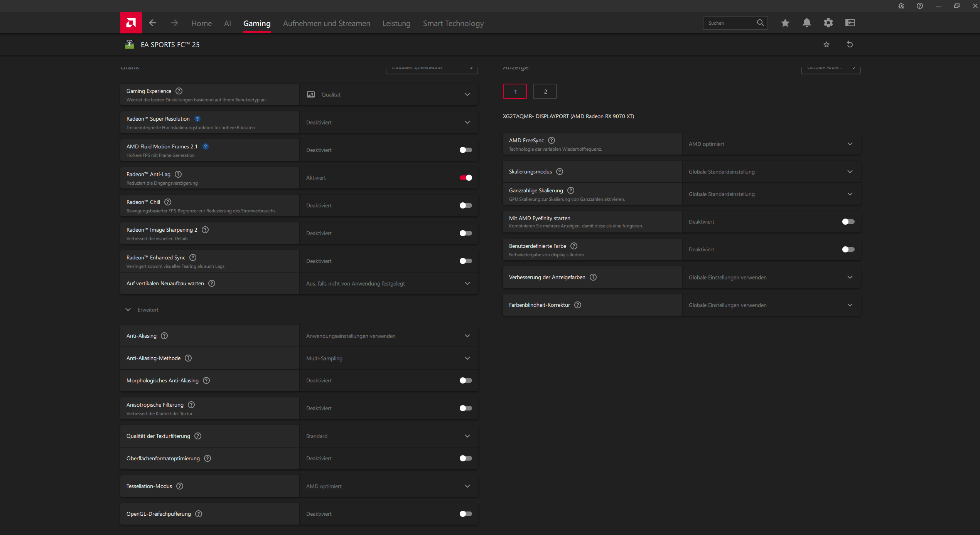Collapse the Erweitert section

click(128, 310)
